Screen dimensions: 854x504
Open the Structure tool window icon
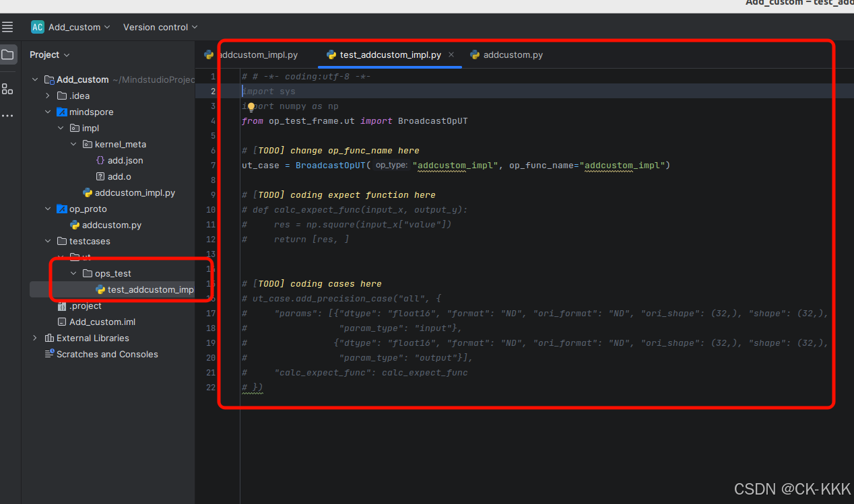point(7,89)
